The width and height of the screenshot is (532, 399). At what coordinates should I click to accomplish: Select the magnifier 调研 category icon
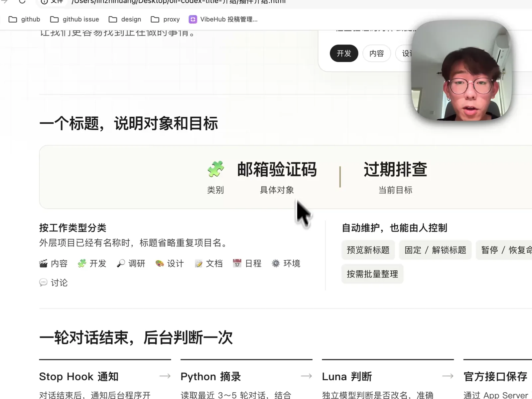(121, 264)
